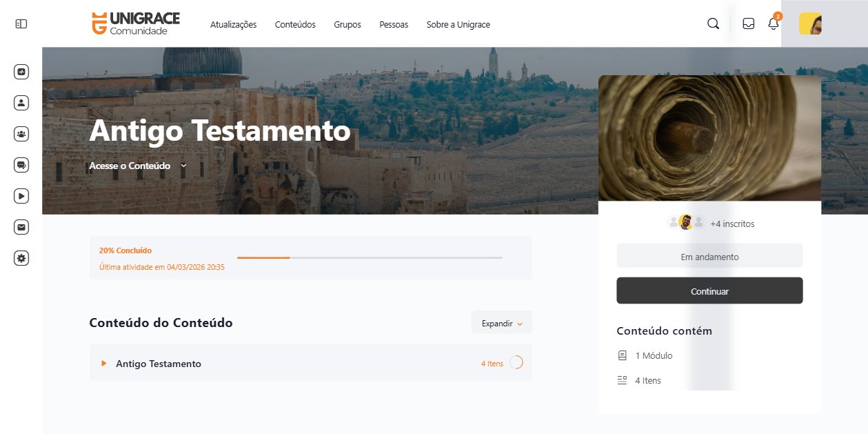Open the inbox tray icon
The height and width of the screenshot is (434, 868).
748,24
